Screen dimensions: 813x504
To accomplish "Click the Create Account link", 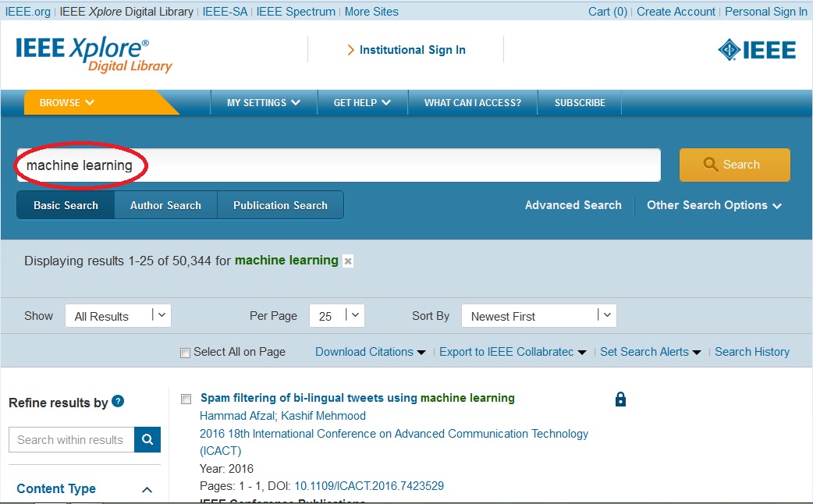I will point(676,12).
